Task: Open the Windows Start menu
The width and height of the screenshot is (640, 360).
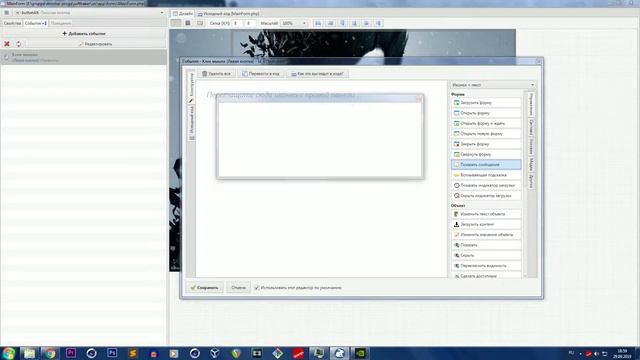Action: 9,353
